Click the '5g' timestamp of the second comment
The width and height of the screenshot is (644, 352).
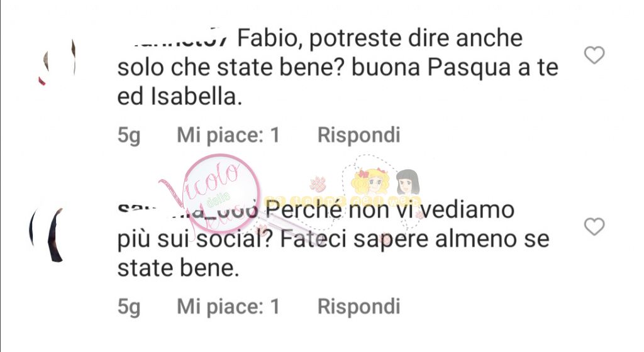click(129, 307)
